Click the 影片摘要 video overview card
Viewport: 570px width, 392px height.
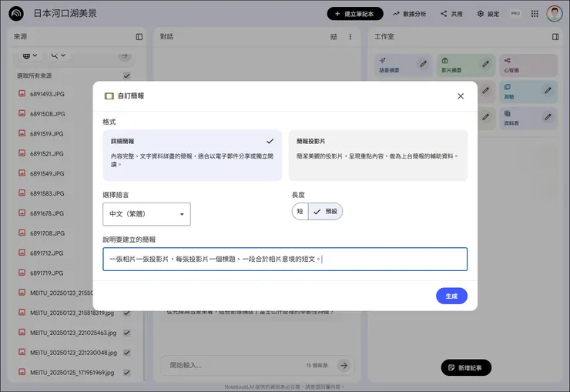(x=466, y=65)
